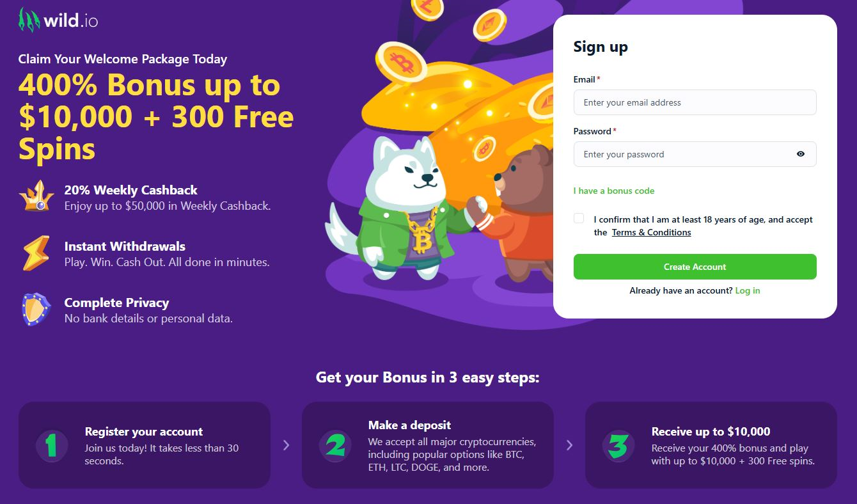Expand the 'I have a bonus code' field
The width and height of the screenshot is (857, 504).
614,191
